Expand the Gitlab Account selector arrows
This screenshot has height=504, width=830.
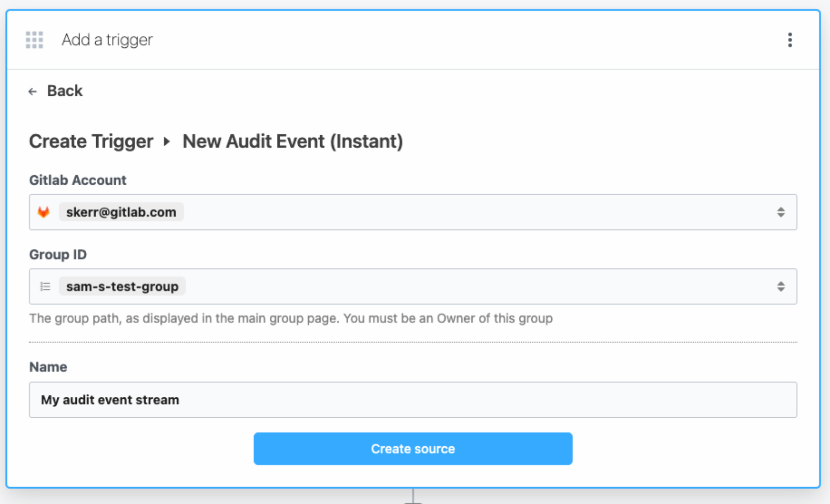tap(781, 212)
